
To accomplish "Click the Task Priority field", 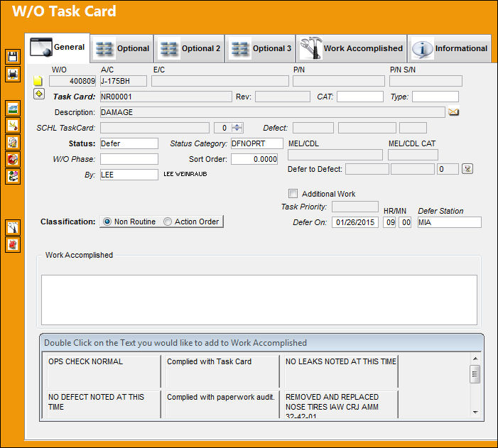I will (x=355, y=207).
